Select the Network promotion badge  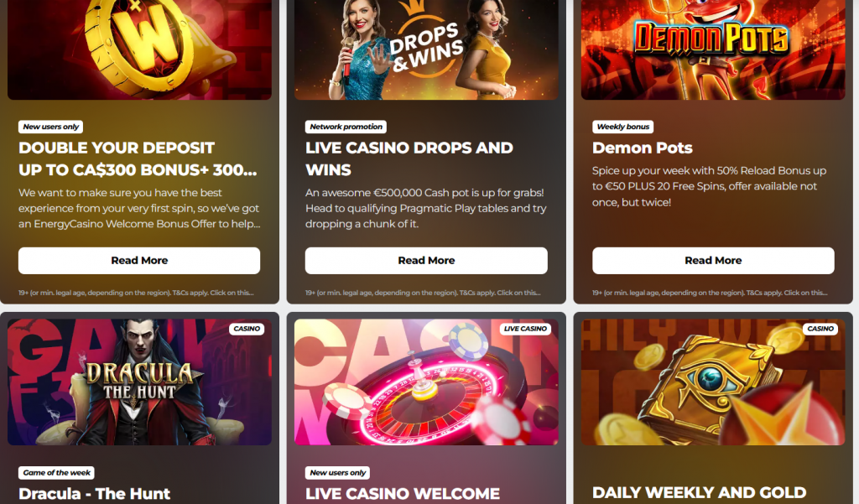tap(346, 127)
